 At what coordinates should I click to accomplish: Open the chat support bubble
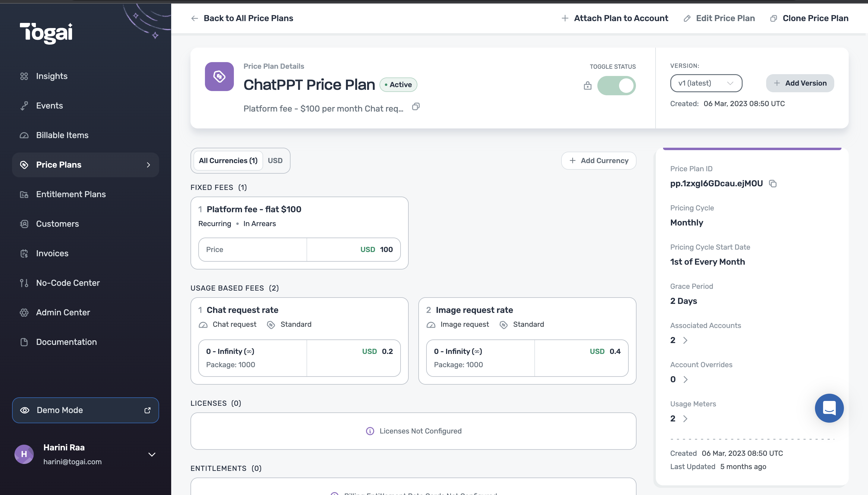click(829, 408)
